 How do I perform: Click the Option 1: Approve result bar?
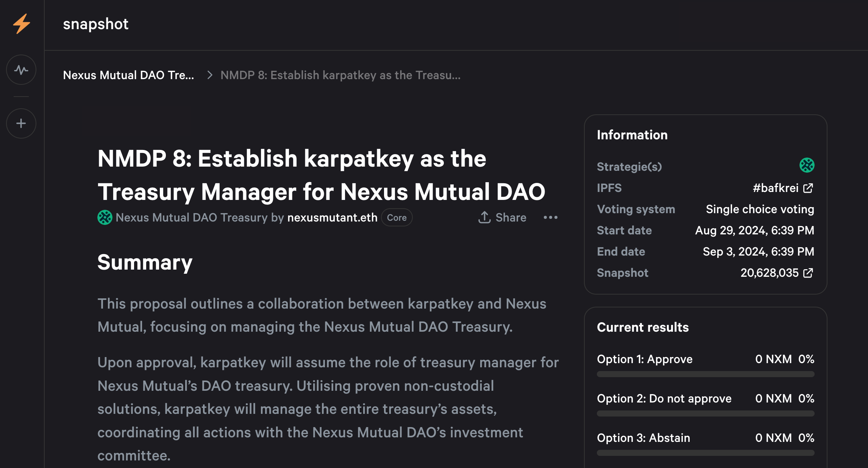pos(705,374)
